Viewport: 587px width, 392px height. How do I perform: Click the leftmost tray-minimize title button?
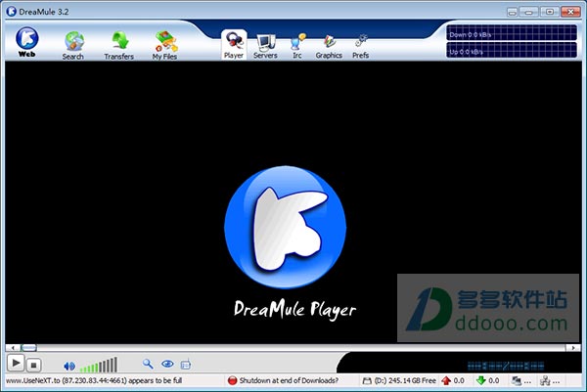coord(512,12)
